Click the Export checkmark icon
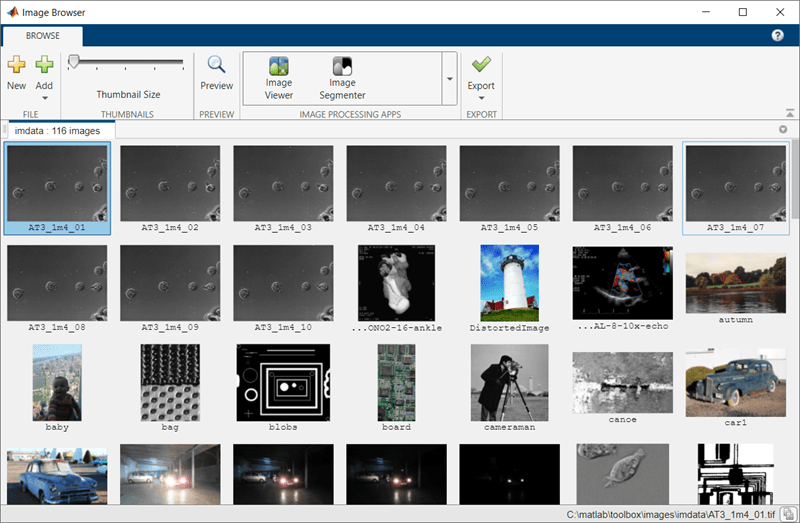Screen dimensions: 800x523 click(x=481, y=65)
